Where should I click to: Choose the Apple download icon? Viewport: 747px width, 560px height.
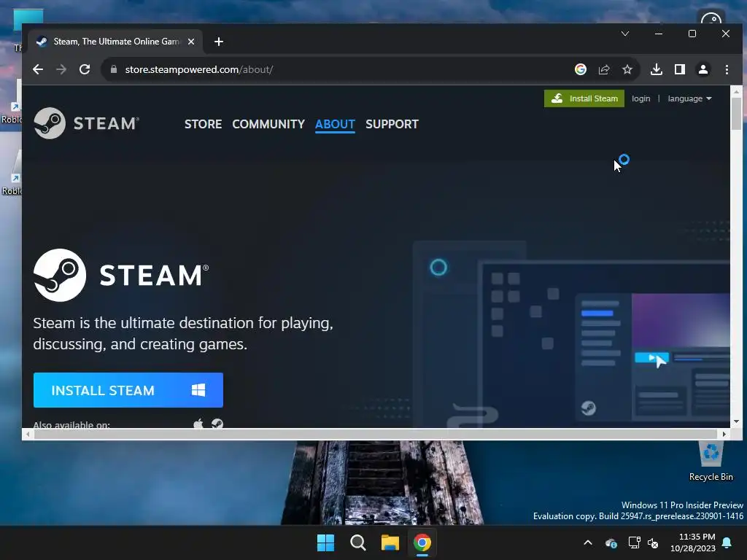tap(198, 424)
